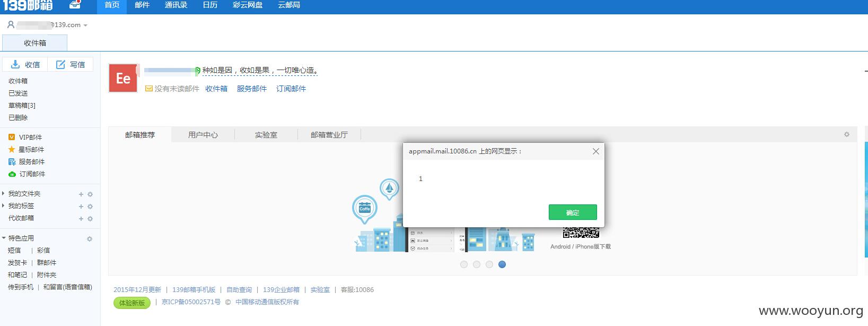The width and height of the screenshot is (868, 326).
Task: Open the 云邮局 tab
Action: 289,5
